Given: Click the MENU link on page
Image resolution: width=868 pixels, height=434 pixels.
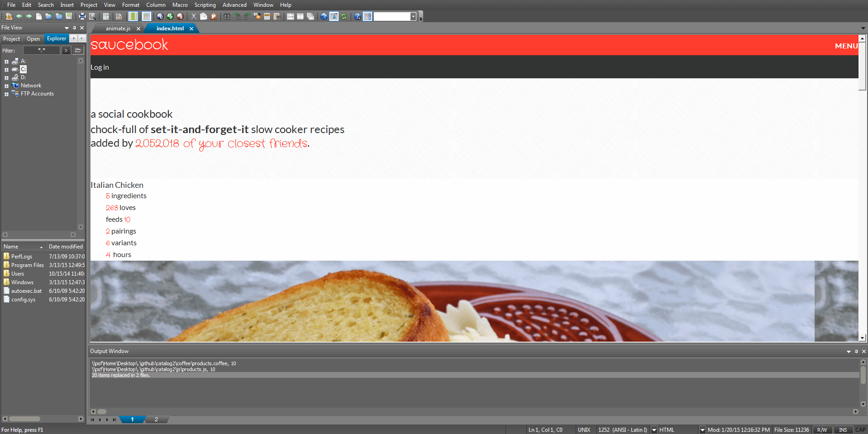Looking at the screenshot, I should (x=846, y=46).
